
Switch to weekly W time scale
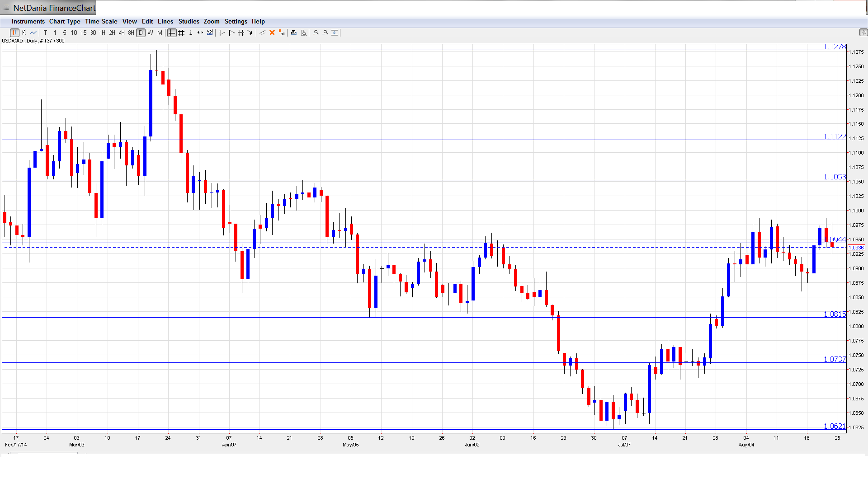pos(151,33)
